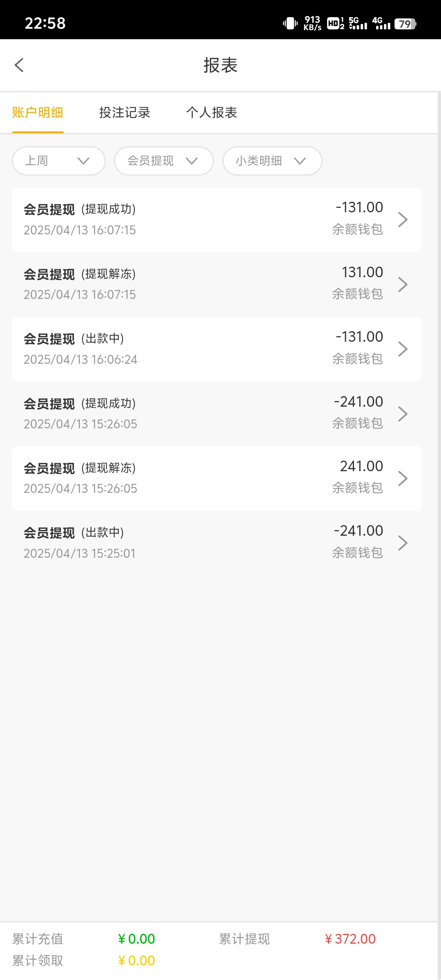The image size is (441, 980).
Task: Tap the 报表 page title
Action: tap(220, 65)
